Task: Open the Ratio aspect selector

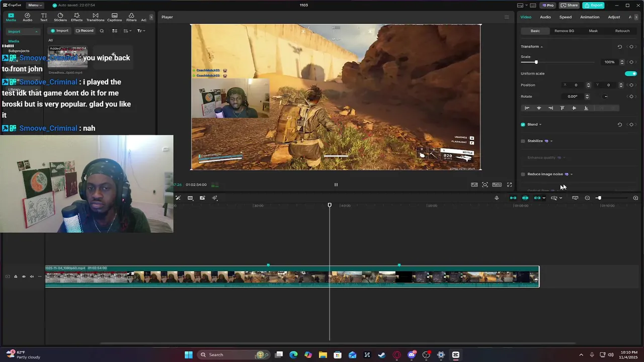Action: coord(497,185)
